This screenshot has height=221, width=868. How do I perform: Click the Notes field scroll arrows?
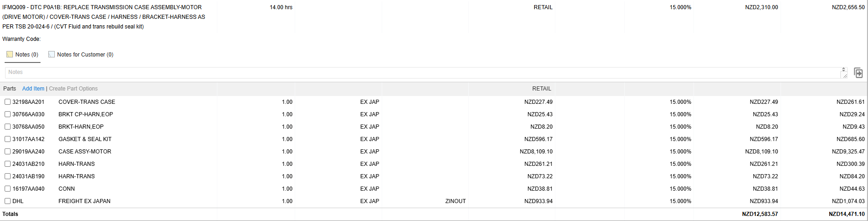tap(844, 69)
